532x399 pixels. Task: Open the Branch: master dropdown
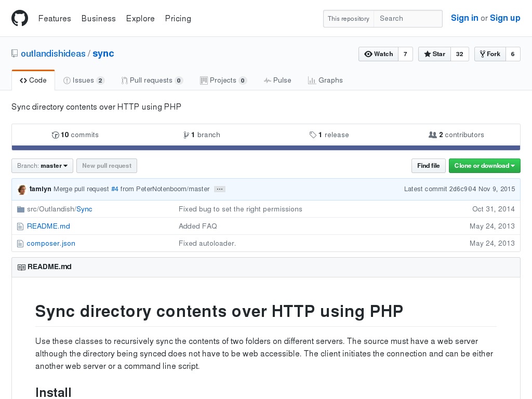[x=43, y=166]
